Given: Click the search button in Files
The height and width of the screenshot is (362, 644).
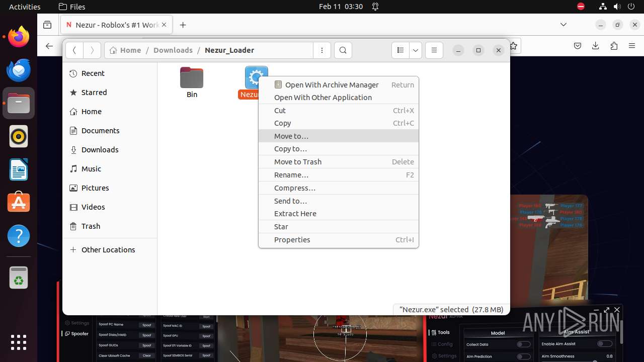Looking at the screenshot, I should pyautogui.click(x=343, y=50).
